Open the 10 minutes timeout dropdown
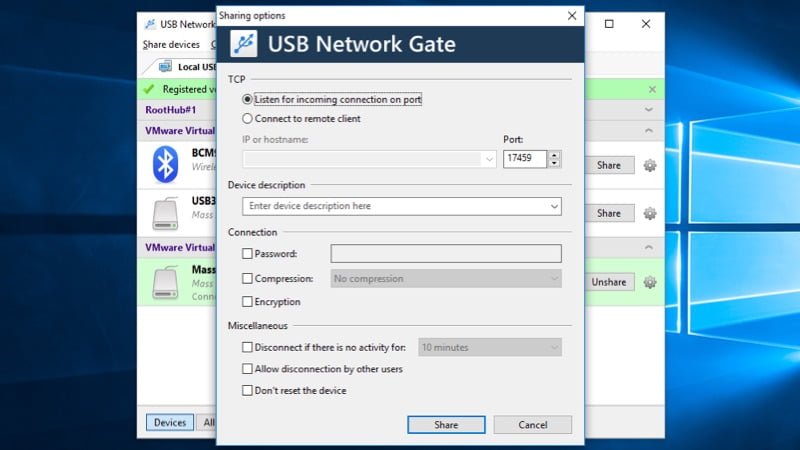 point(490,347)
